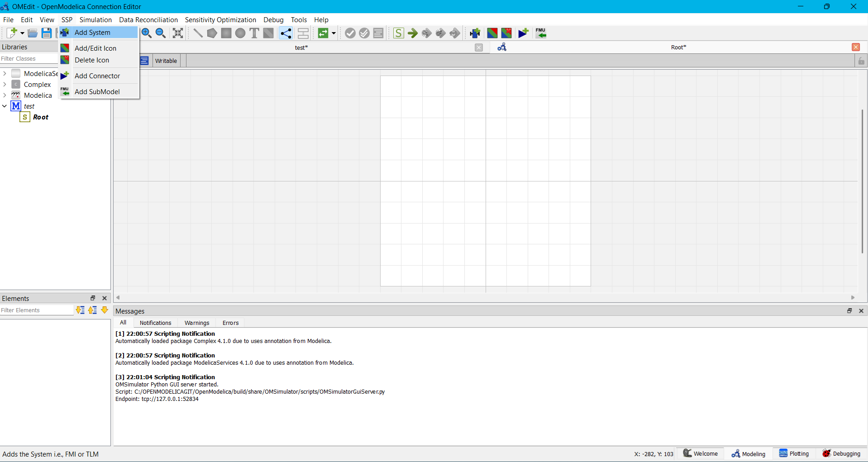Click the green re-simulate arrows icon
This screenshot has width=868, height=462.
click(x=323, y=33)
